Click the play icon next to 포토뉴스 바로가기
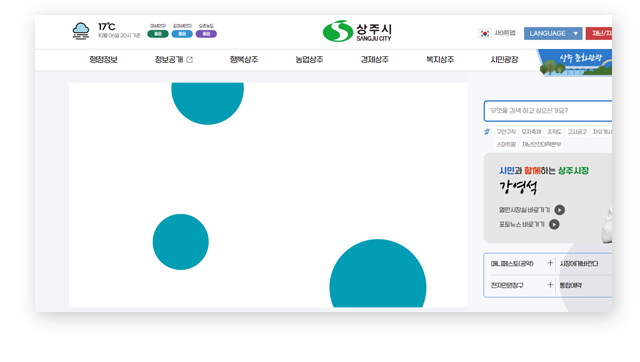Image resolution: width=640 pixels, height=362 pixels. pos(554,224)
